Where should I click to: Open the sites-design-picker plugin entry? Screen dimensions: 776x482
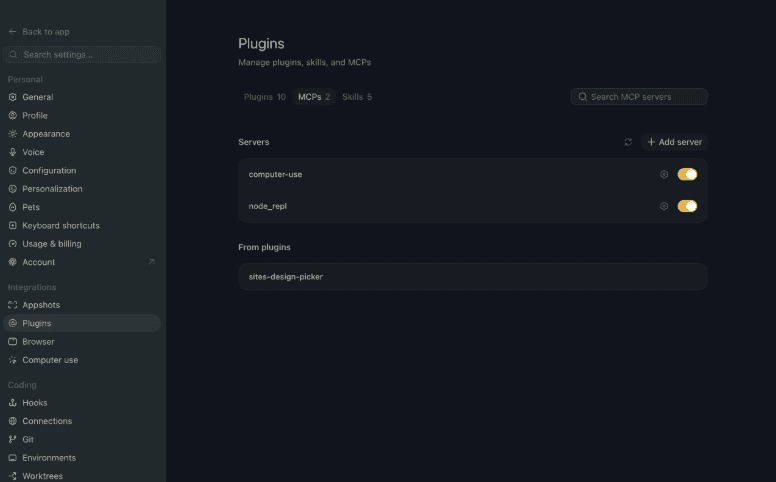point(473,277)
